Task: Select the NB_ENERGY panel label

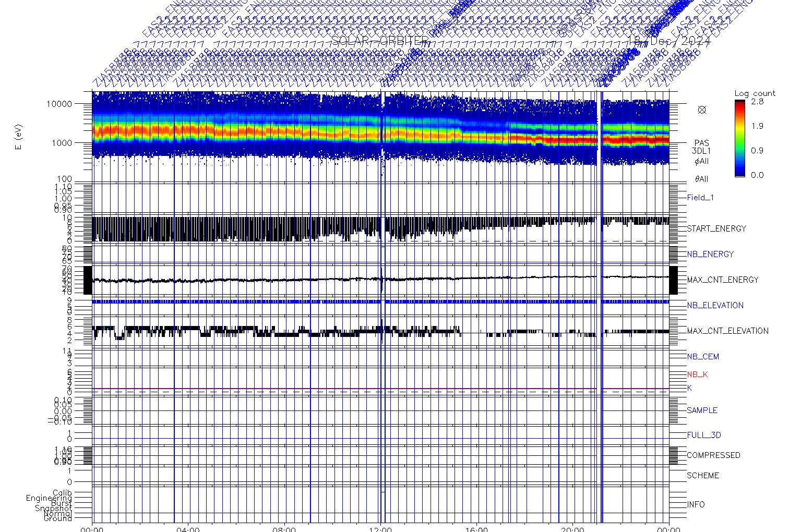Action: tap(710, 254)
